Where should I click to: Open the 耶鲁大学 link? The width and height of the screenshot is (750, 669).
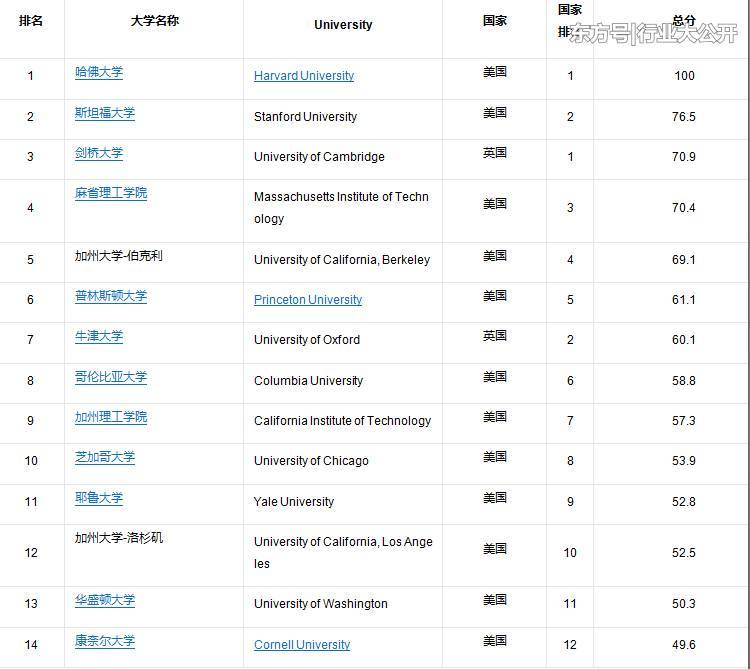click(x=99, y=498)
